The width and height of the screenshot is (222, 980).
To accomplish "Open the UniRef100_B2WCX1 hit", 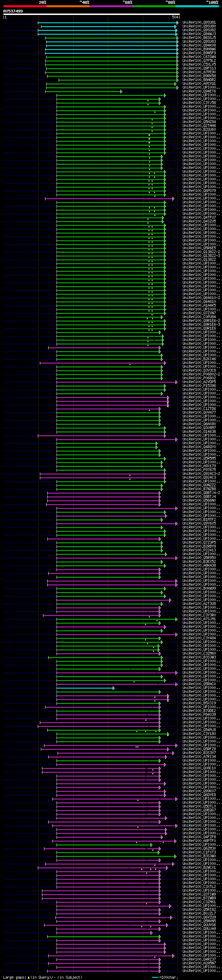I will pyautogui.click(x=199, y=867).
